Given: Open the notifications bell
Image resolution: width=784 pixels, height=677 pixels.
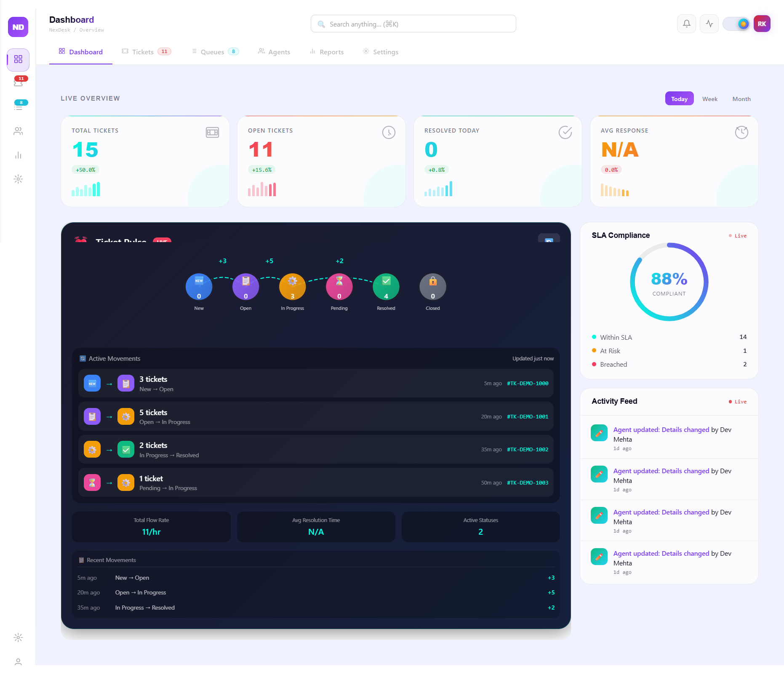Looking at the screenshot, I should click(x=686, y=24).
